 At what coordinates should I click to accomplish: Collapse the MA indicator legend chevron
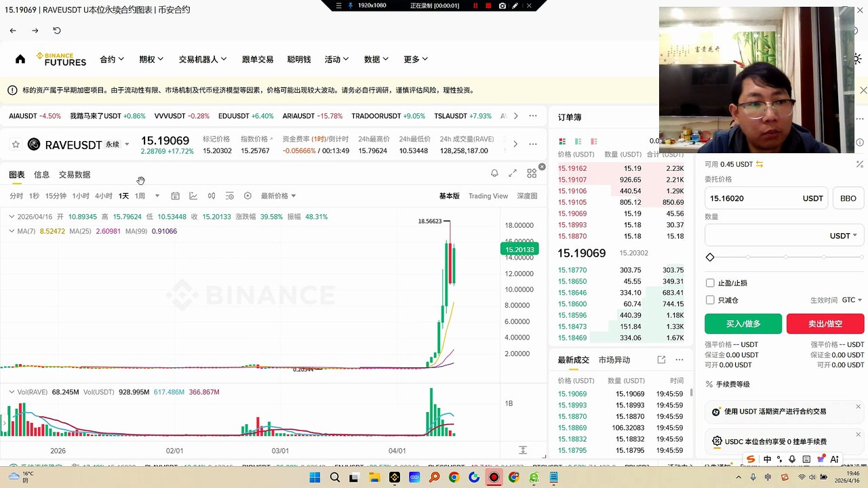(x=12, y=231)
